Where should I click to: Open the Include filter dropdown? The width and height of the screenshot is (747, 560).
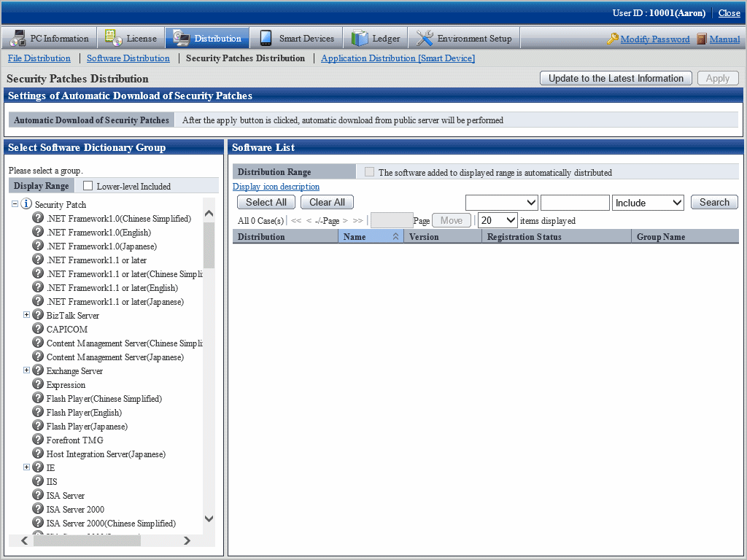(649, 203)
